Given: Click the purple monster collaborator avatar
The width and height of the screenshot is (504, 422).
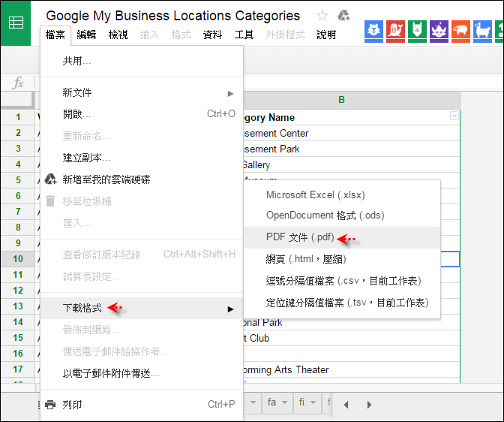Looking at the screenshot, I should click(439, 32).
